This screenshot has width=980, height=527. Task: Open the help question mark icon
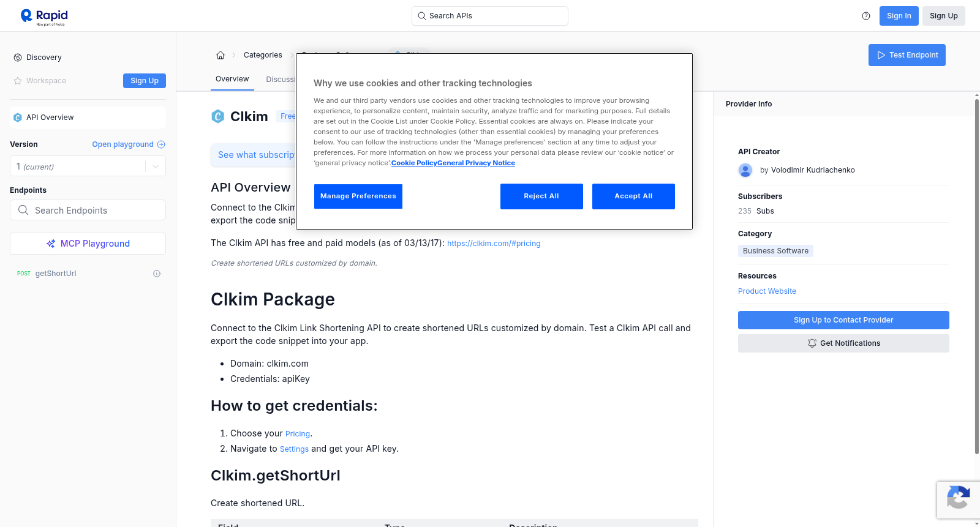click(x=866, y=16)
